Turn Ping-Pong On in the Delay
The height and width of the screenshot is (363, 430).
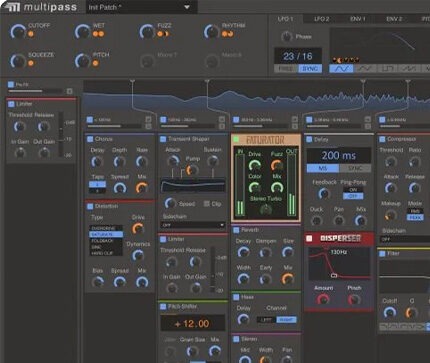click(353, 190)
